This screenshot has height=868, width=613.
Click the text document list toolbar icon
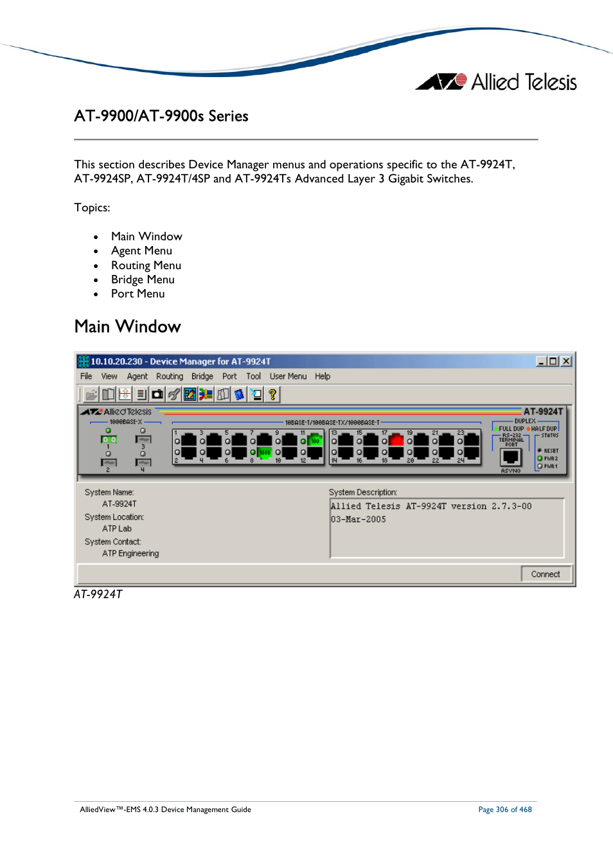point(141,394)
